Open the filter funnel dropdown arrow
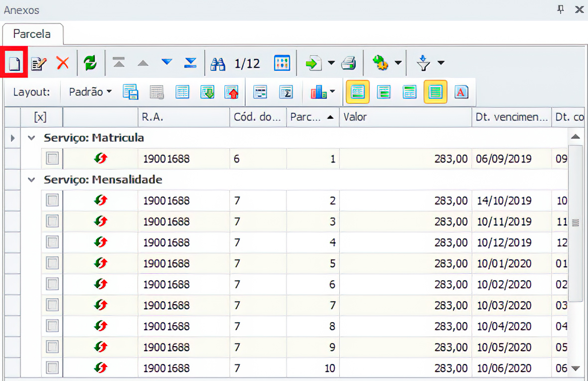588x381 pixels. 441,63
